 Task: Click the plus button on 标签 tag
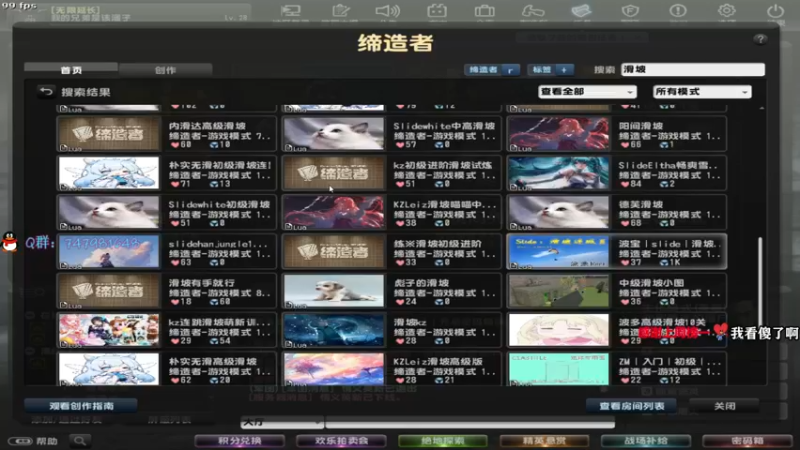tap(564, 70)
